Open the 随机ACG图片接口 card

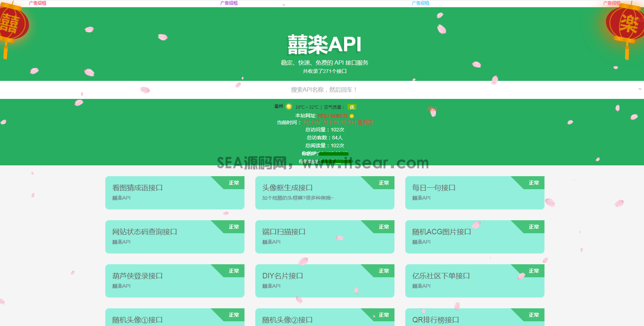(475, 237)
